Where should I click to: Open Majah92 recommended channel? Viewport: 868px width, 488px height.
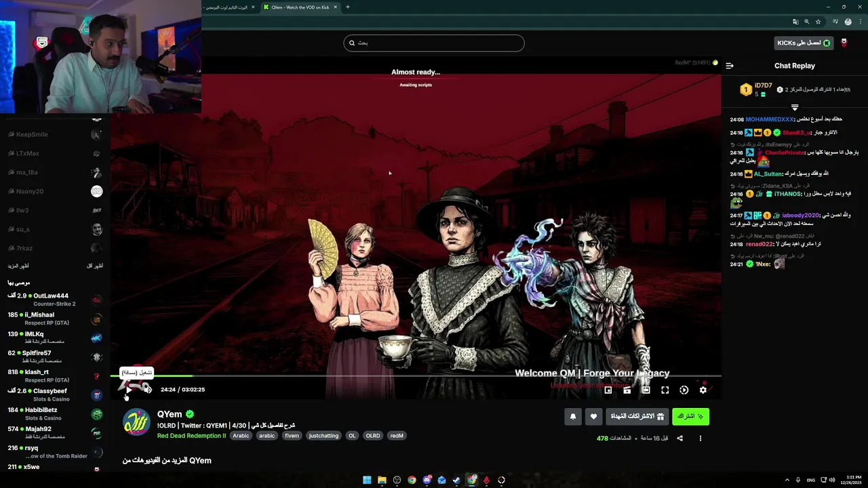pos(56,432)
